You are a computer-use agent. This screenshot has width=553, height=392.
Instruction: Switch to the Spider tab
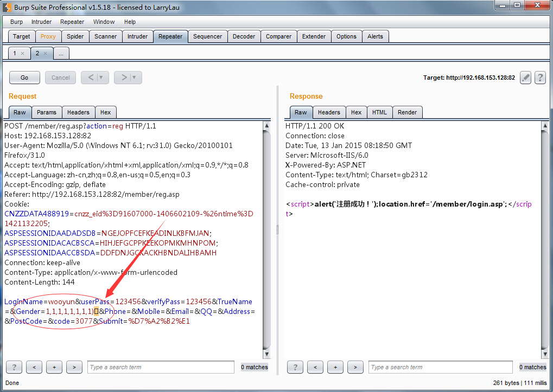tap(75, 36)
